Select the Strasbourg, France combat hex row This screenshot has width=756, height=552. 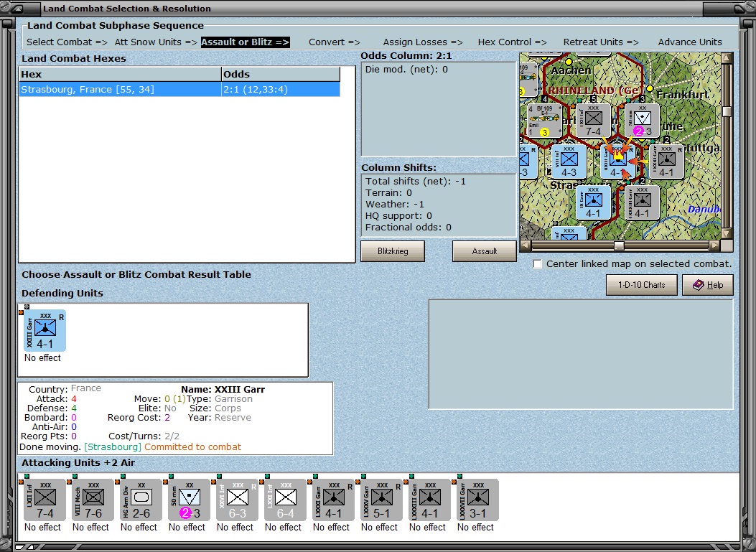[x=179, y=89]
